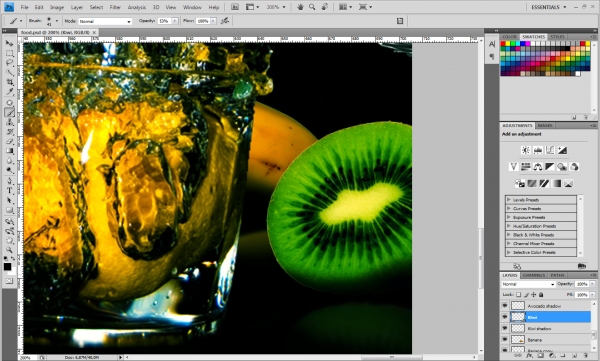Screen dimensions: 600x361
Task: Add layer style with fx button
Action: point(529,356)
